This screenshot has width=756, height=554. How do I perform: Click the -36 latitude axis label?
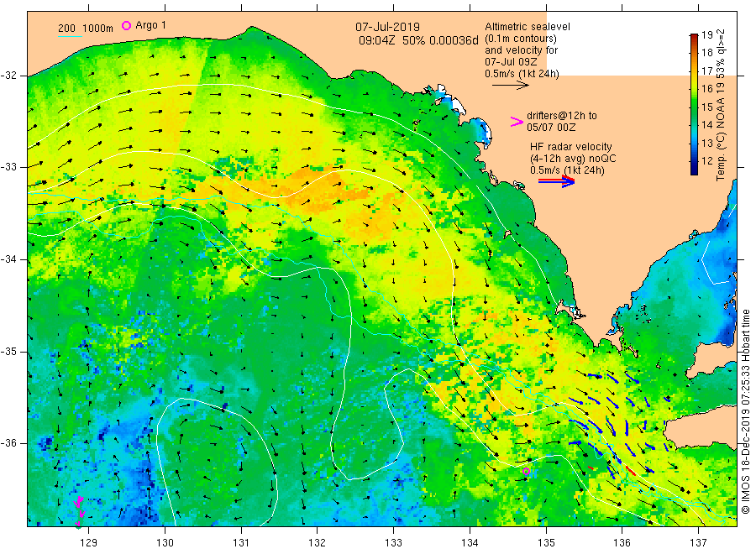coord(8,443)
